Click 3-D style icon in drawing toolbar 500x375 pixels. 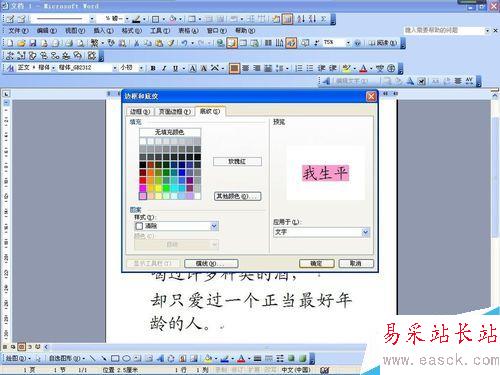303,359
